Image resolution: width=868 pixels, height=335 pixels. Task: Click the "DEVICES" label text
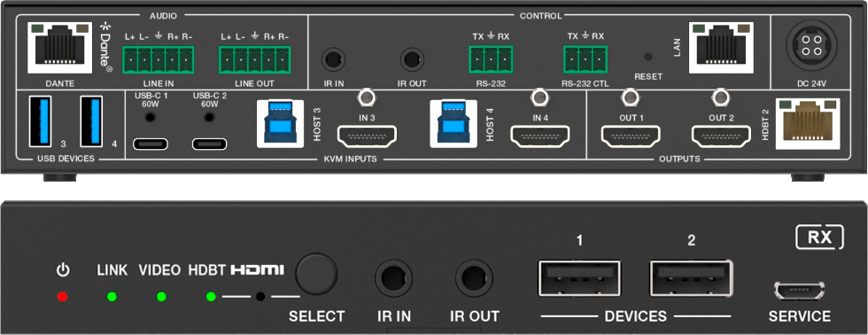click(636, 316)
